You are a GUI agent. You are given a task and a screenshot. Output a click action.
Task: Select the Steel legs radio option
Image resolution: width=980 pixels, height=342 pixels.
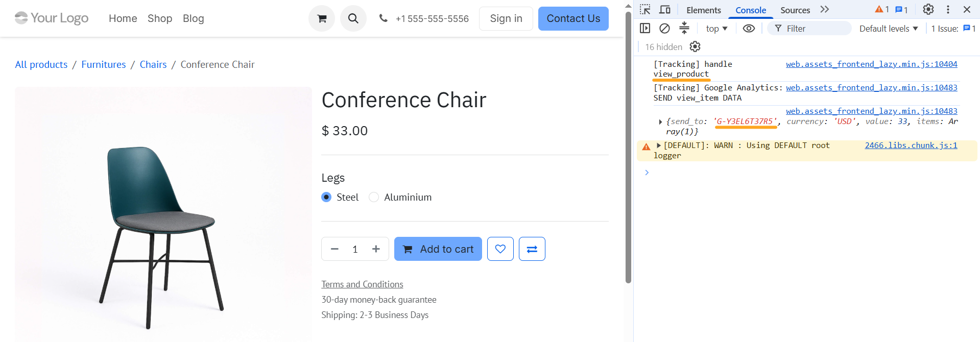pyautogui.click(x=326, y=197)
